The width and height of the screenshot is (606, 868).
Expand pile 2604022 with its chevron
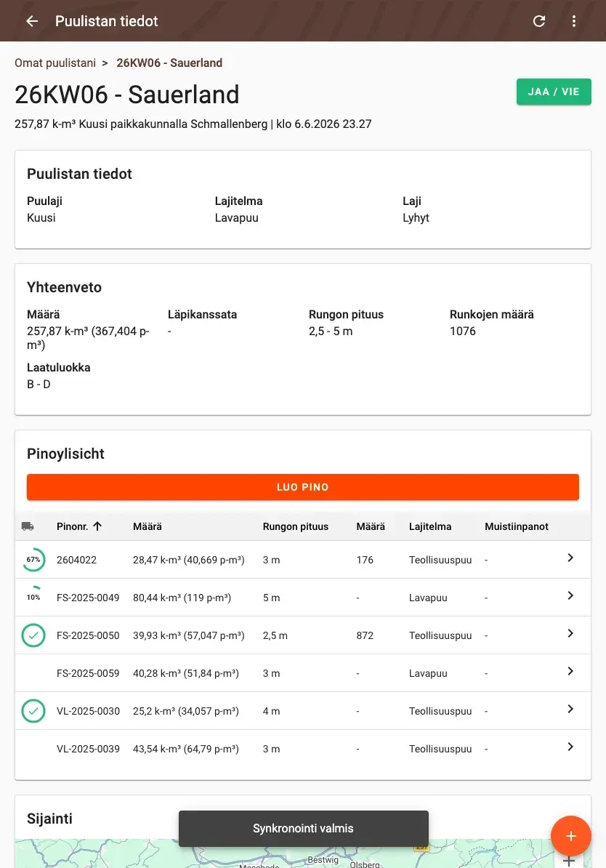(x=570, y=558)
